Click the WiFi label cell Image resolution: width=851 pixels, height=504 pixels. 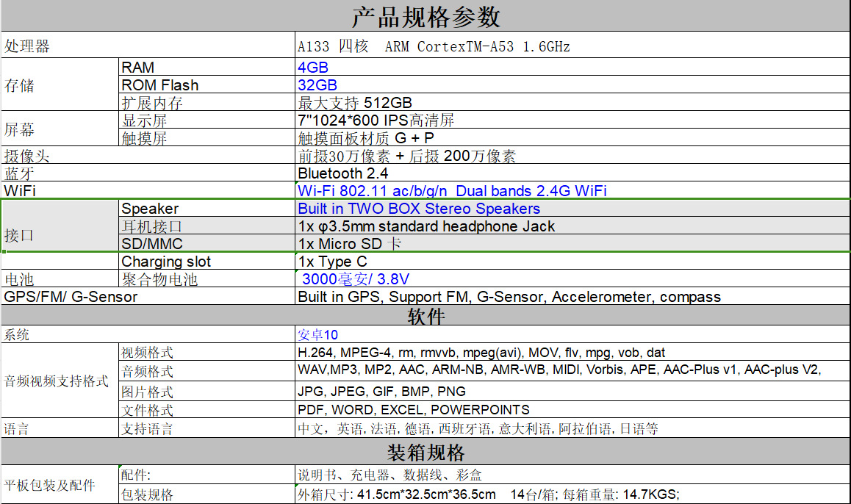[x=148, y=190]
